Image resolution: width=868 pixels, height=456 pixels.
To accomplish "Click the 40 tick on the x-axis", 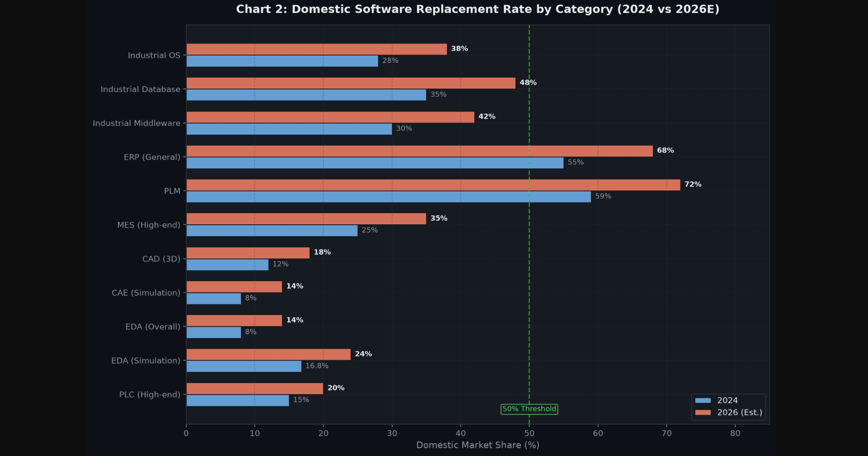I will [460, 433].
